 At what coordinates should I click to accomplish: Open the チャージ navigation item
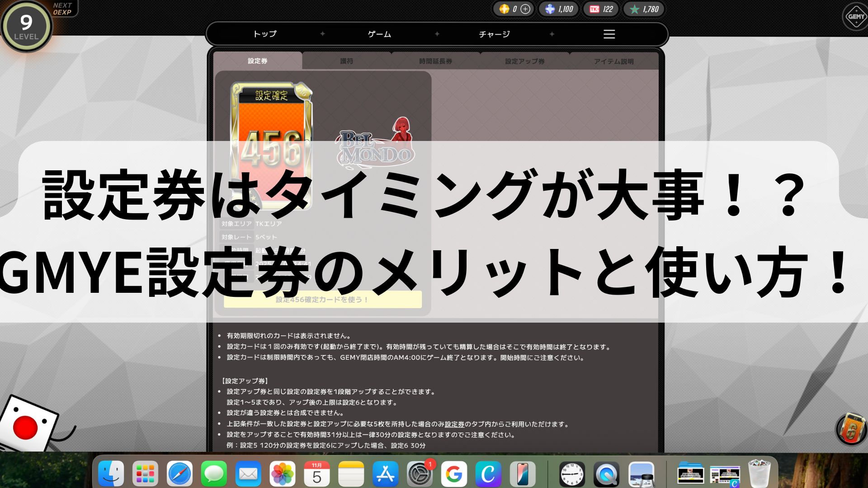[x=494, y=34]
